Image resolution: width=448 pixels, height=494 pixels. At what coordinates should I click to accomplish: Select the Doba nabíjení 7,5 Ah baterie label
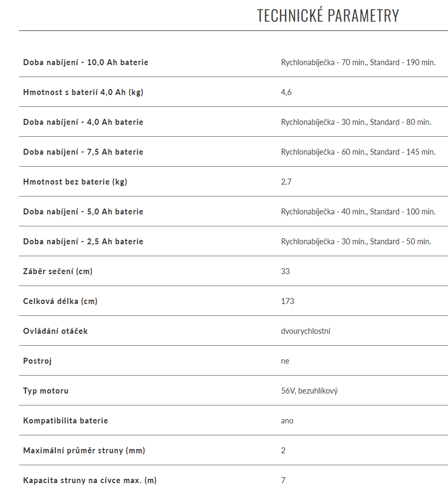83,152
